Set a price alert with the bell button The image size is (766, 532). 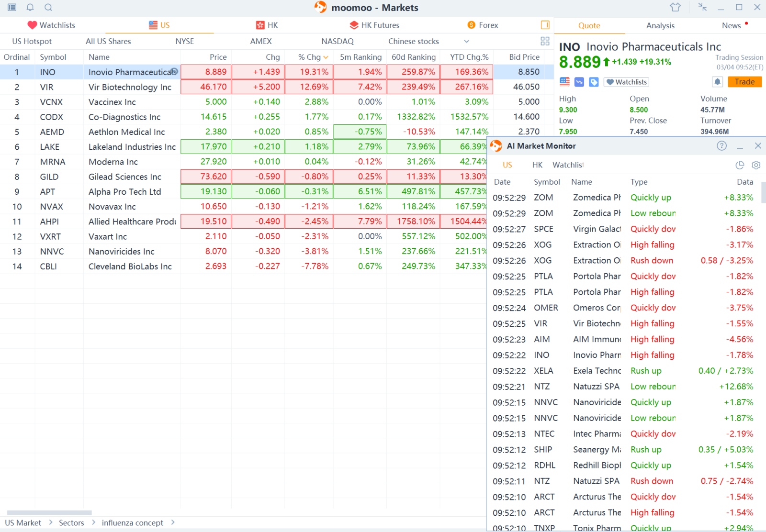(717, 82)
